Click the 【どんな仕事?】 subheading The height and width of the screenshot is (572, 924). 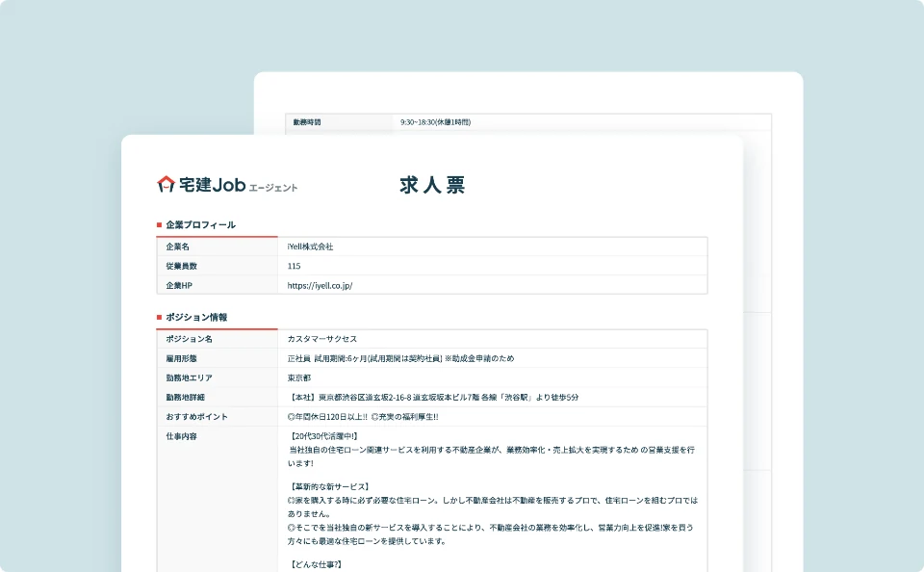(316, 565)
